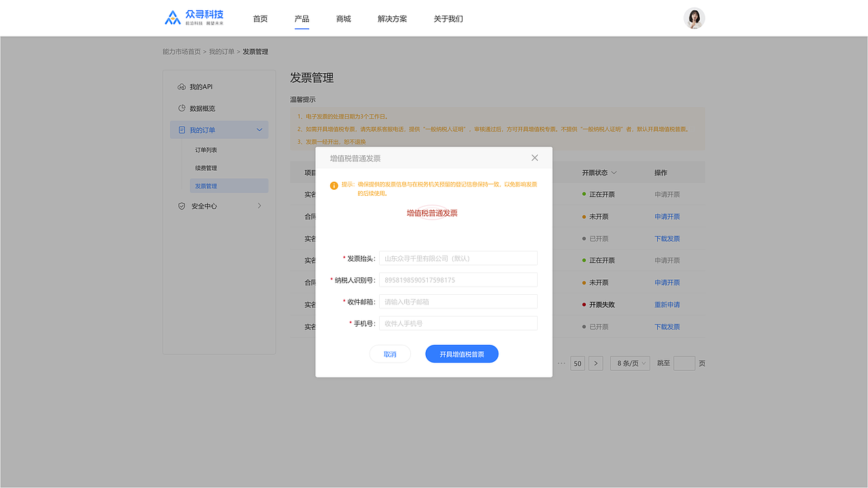点击“我的订单”文档图标
The height and width of the screenshot is (488, 868).
click(x=180, y=129)
